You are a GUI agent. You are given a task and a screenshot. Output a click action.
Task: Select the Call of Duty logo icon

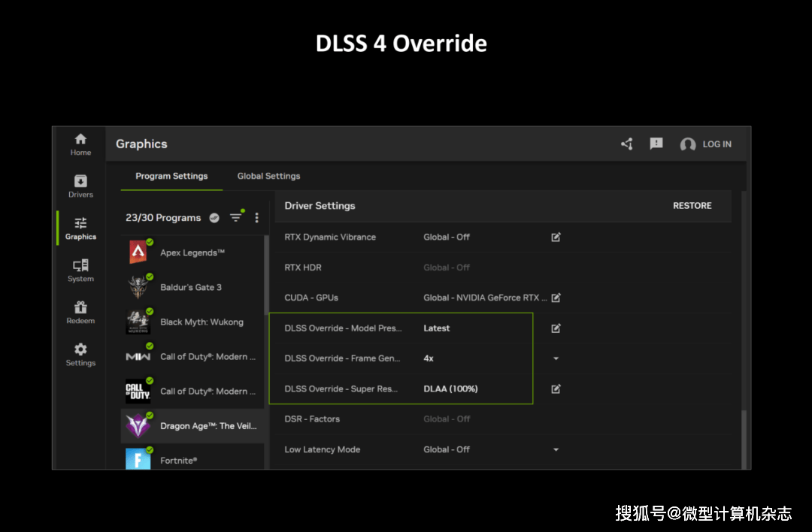(x=138, y=391)
